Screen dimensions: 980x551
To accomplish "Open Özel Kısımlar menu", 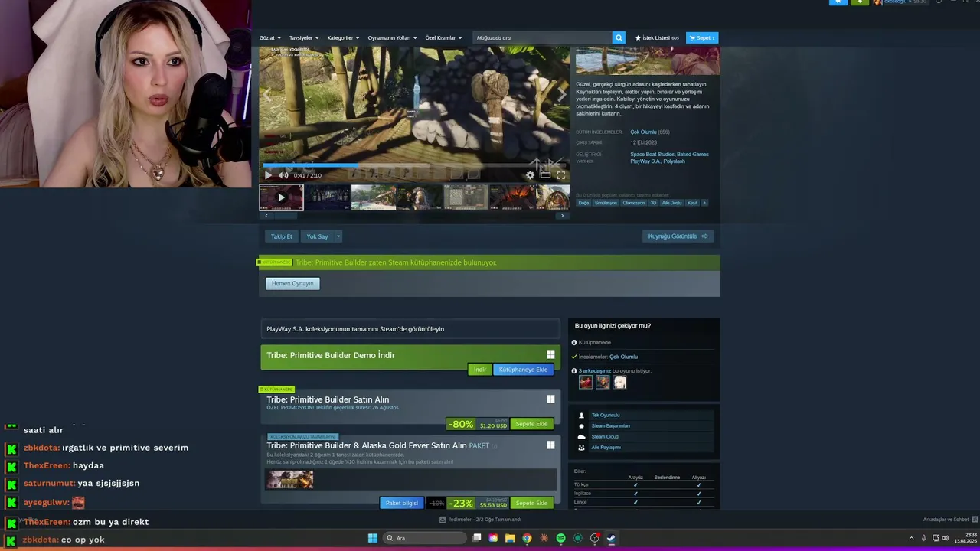I will 444,37.
